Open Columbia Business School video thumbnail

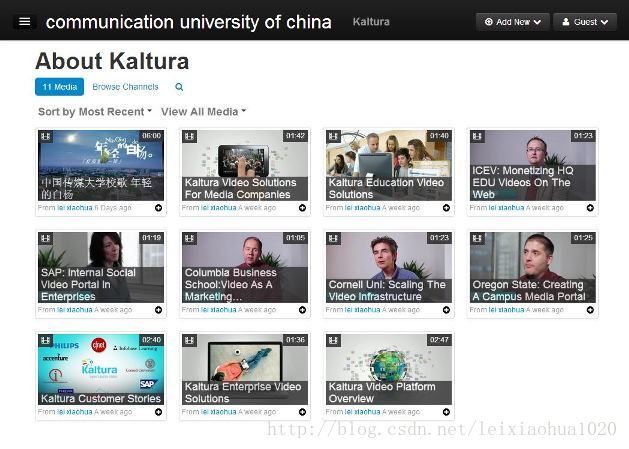click(245, 267)
